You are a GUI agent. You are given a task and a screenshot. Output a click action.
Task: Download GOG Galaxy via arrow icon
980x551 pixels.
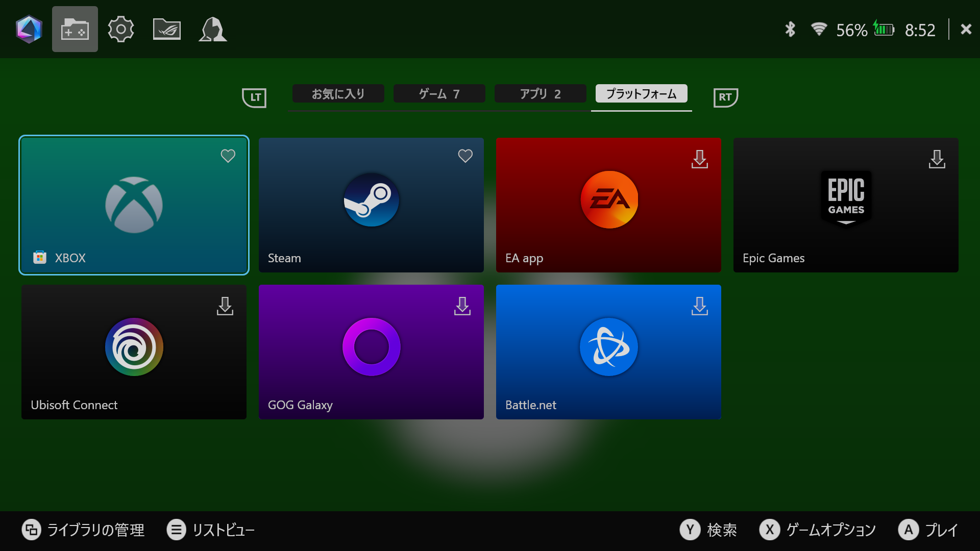462,306
